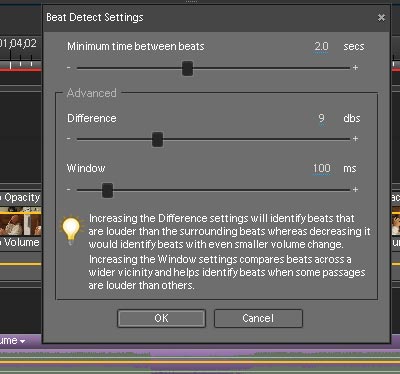Cancel the Beat Detect Settings dialog
Image resolution: width=400 pixels, height=374 pixels.
click(x=258, y=318)
